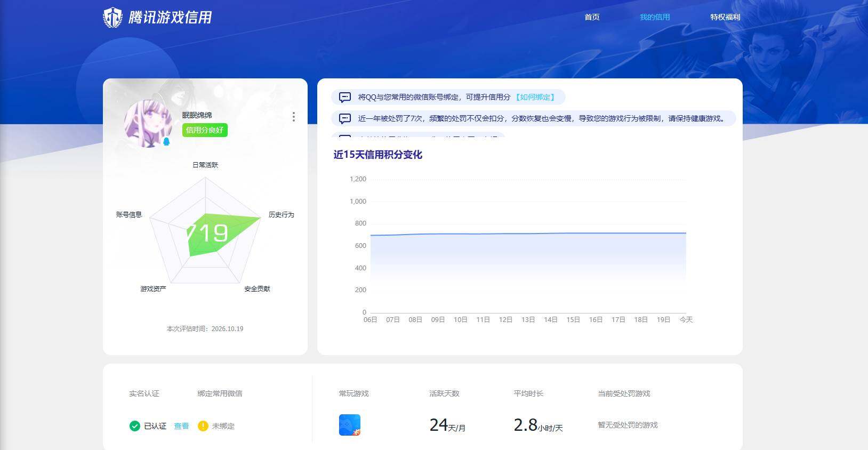
Task: Click the QQ penguin badge on avatar
Action: (166, 141)
